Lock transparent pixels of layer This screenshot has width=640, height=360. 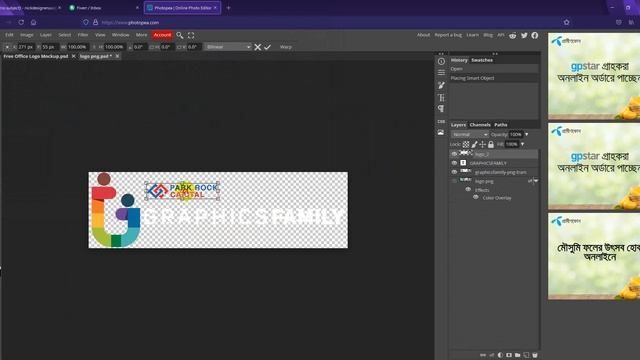[466, 144]
